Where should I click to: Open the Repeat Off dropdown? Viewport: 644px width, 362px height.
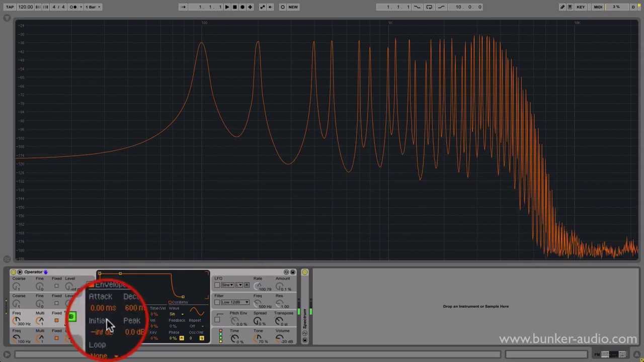click(197, 326)
